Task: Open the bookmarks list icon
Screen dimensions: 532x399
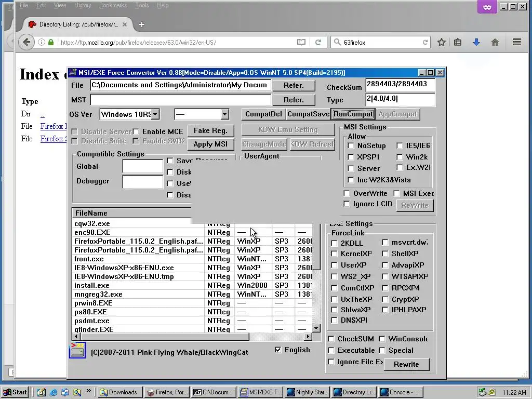Action: [x=458, y=42]
